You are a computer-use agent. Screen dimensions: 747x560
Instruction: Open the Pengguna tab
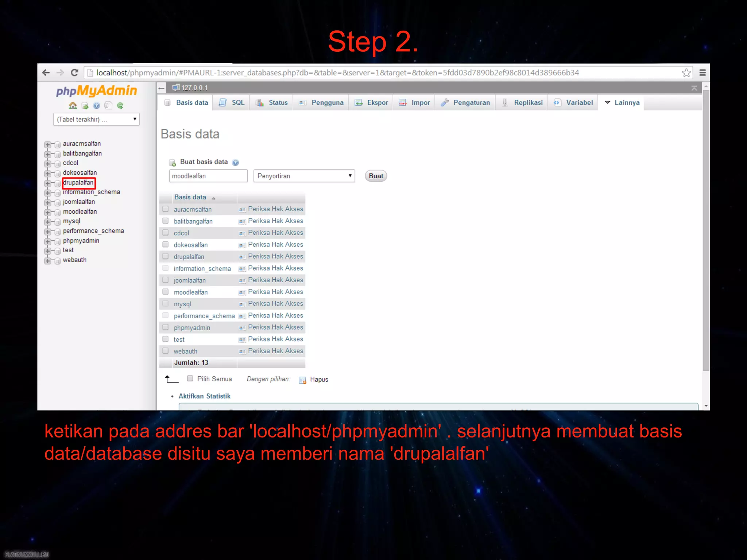[x=321, y=103]
